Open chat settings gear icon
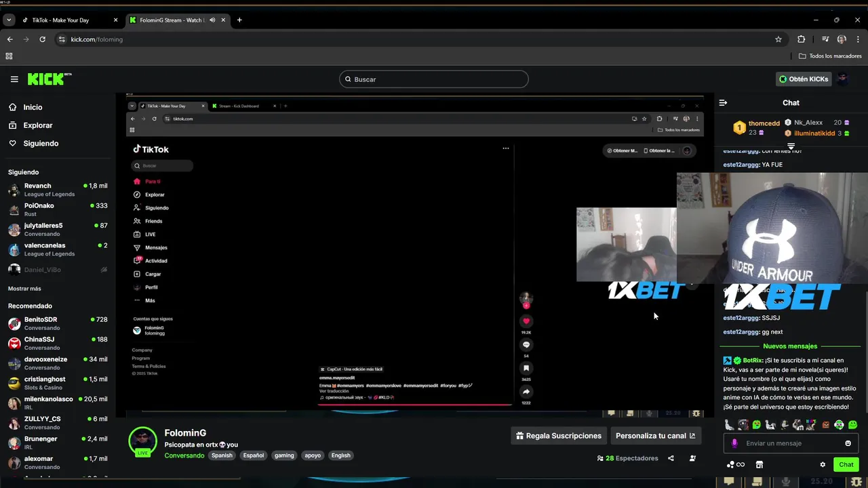 pyautogui.click(x=823, y=464)
